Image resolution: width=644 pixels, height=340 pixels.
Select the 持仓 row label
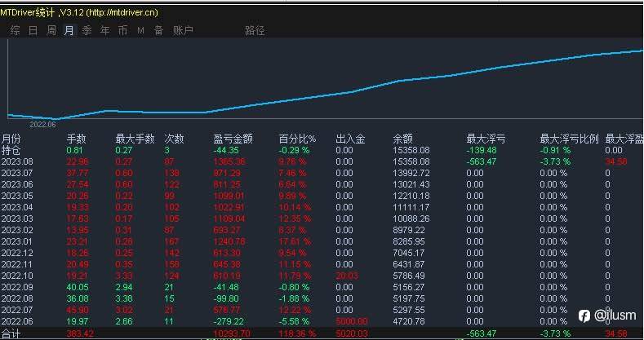pyautogui.click(x=11, y=150)
